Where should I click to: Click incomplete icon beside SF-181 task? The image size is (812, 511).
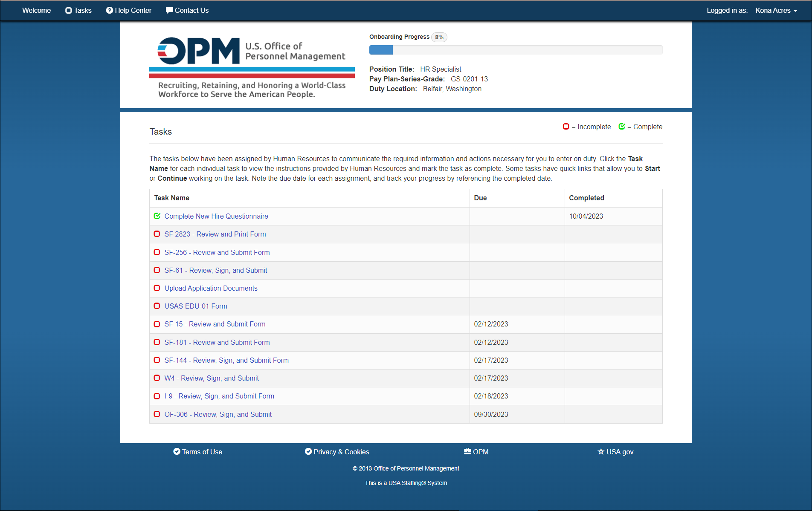(x=157, y=342)
